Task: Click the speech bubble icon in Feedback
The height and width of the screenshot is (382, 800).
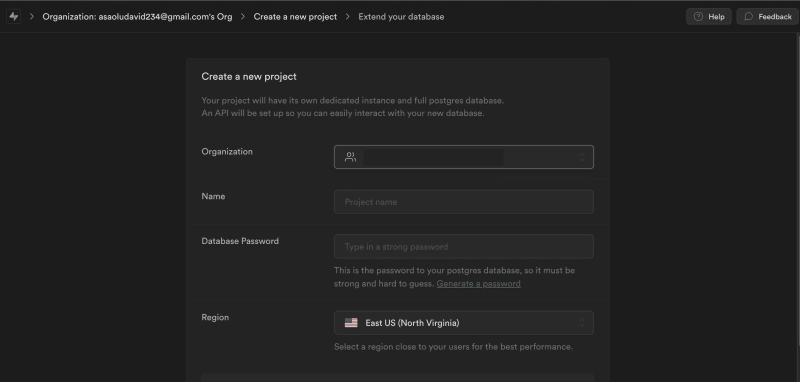Action: click(748, 16)
